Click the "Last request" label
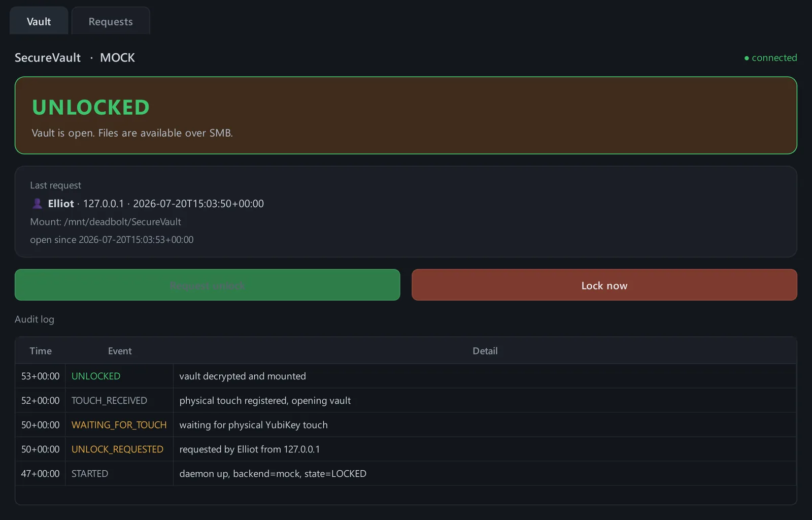Screen dimensions: 812x520 55,185
